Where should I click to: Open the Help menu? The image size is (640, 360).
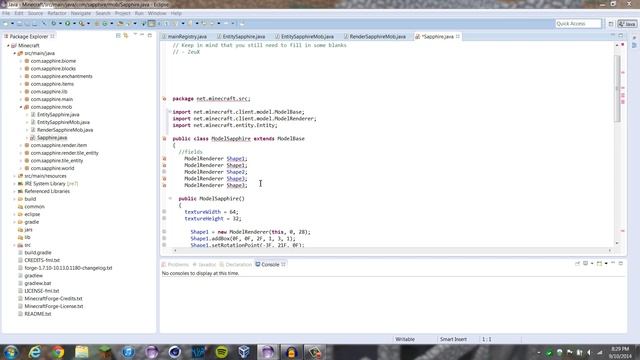pos(176,13)
